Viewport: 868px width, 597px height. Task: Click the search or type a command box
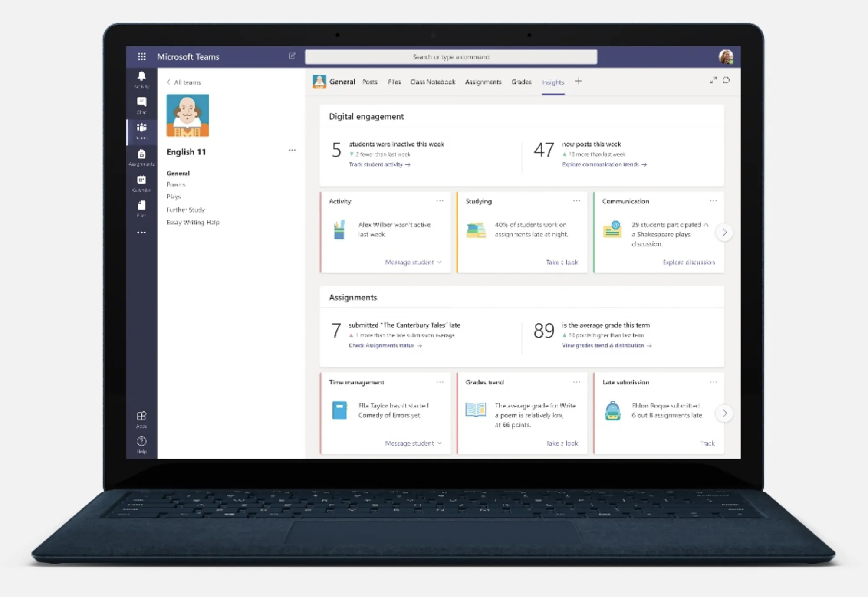pyautogui.click(x=451, y=57)
